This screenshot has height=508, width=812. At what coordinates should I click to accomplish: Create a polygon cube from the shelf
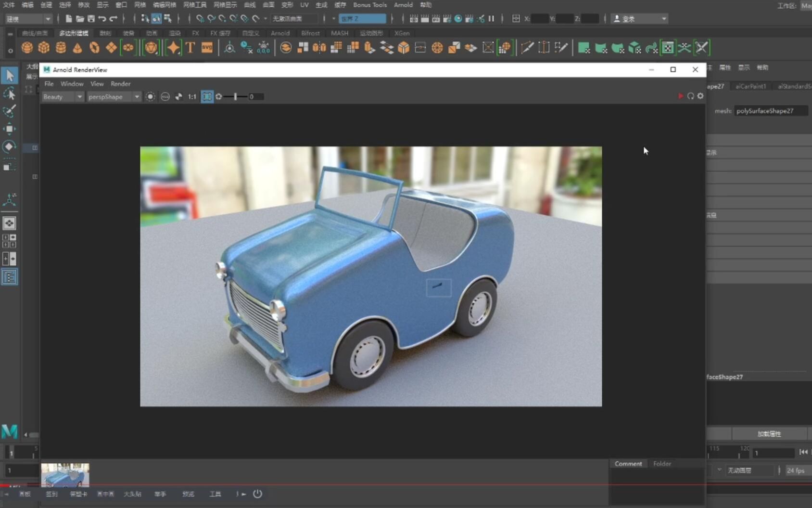44,48
